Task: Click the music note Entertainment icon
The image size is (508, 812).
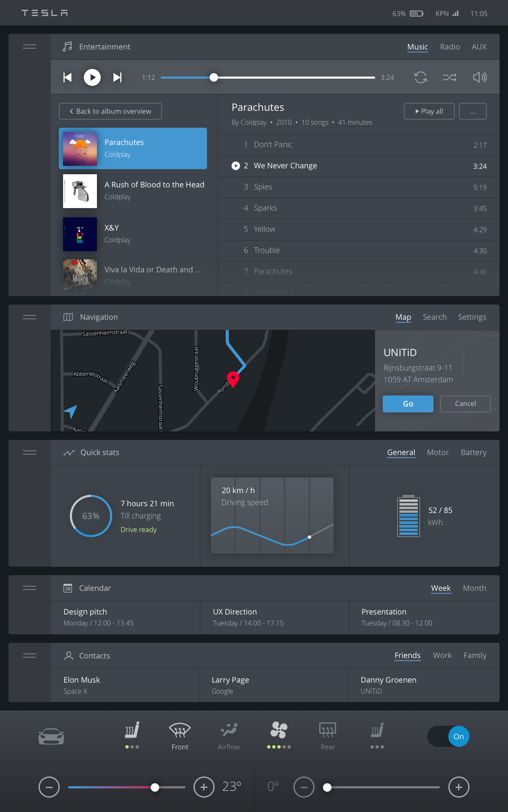Action: (x=67, y=47)
